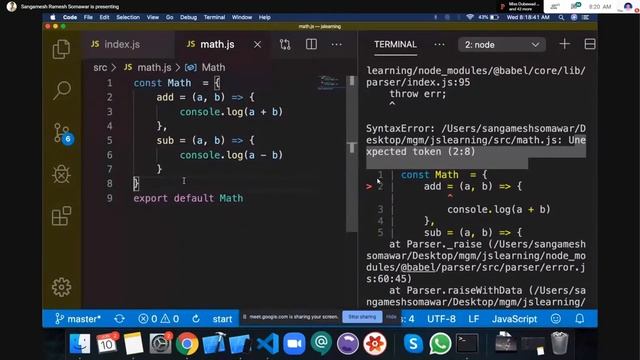Screen dimensions: 640x360
Task: Open Calendar from the dock
Action: tap(107, 344)
